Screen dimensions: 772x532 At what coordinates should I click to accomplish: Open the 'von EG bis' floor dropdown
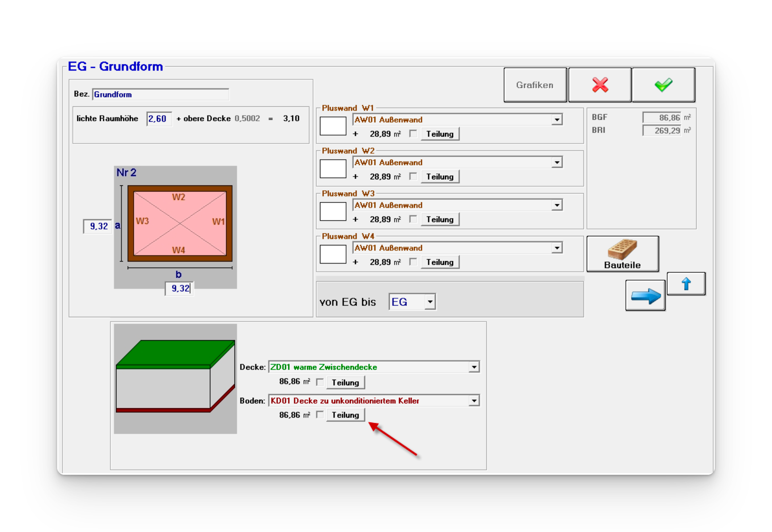430,302
